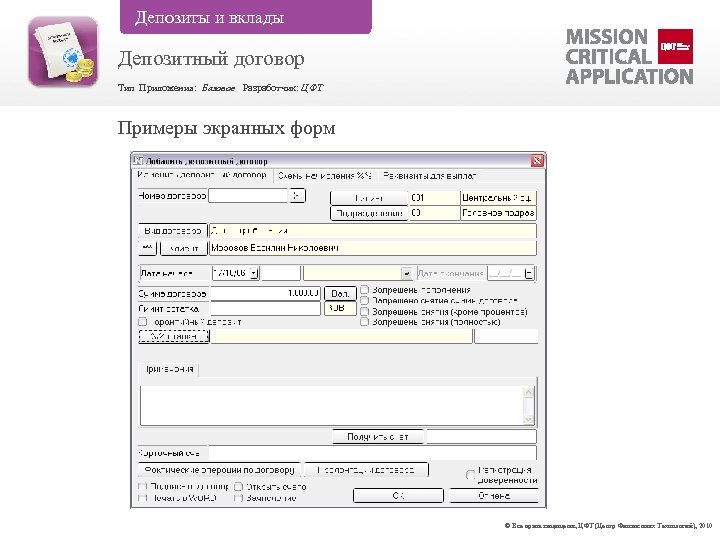The image size is (720, 540).
Task: Click the Центральный branch name field
Action: click(x=498, y=198)
